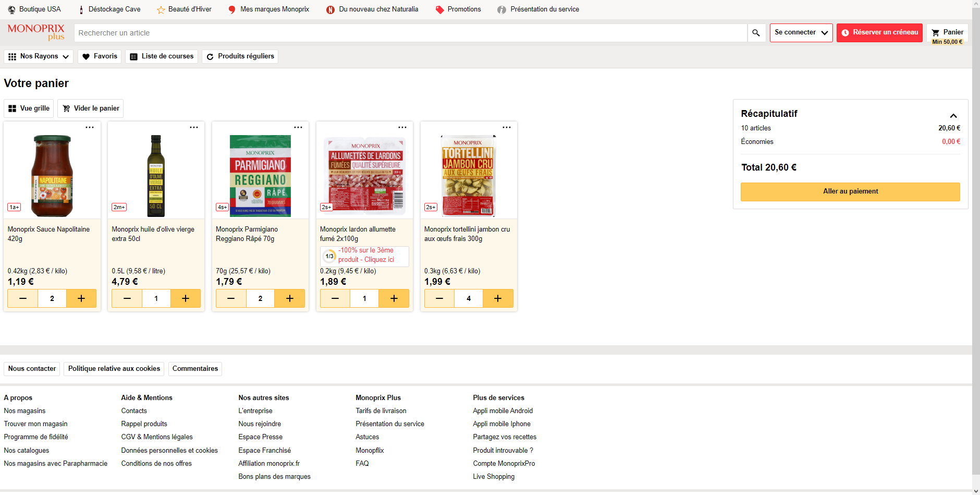Open the Panier cart icon
This screenshot has height=495, width=980.
click(x=948, y=33)
